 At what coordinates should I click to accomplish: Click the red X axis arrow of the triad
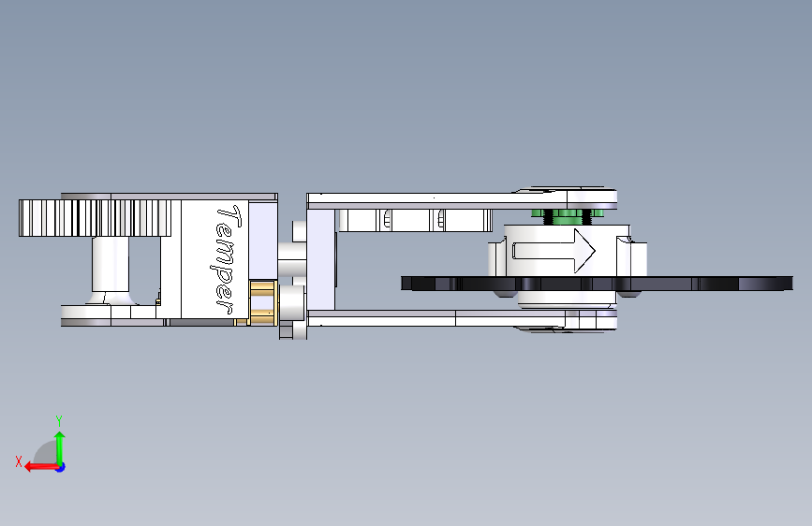pyautogui.click(x=40, y=467)
